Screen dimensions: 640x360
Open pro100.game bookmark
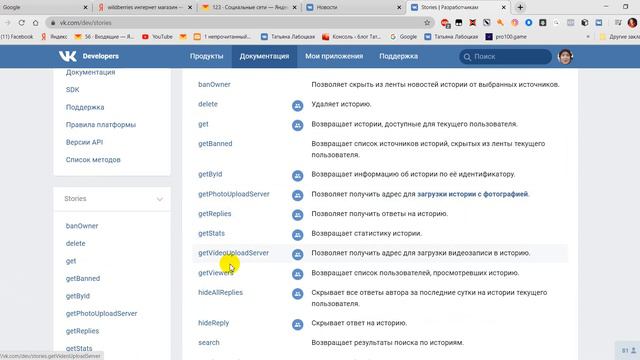click(506, 37)
